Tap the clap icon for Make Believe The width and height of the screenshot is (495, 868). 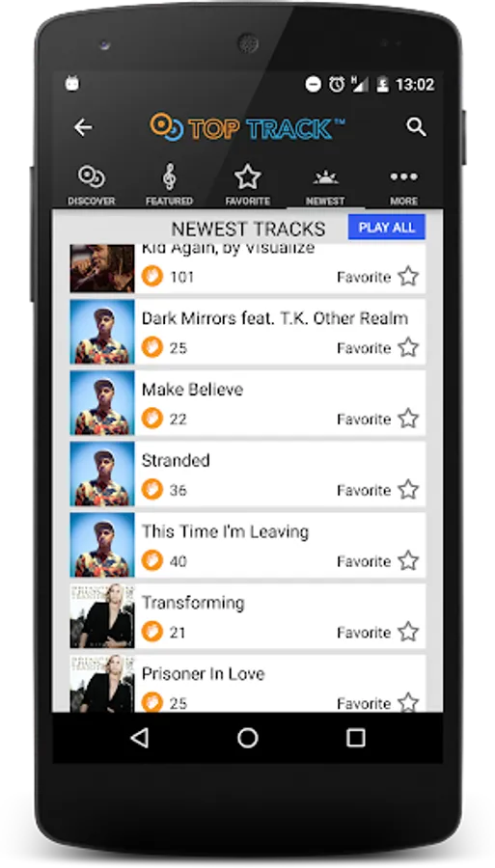[x=151, y=420]
